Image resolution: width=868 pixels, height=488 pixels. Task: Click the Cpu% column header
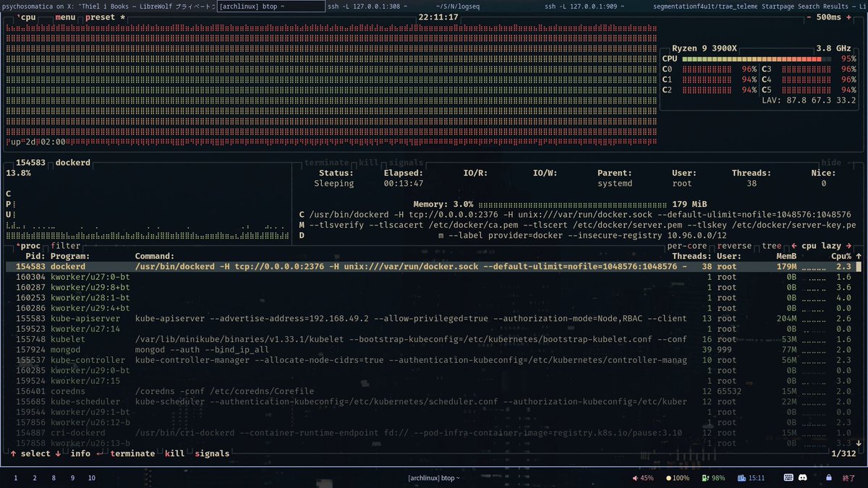pos(841,256)
